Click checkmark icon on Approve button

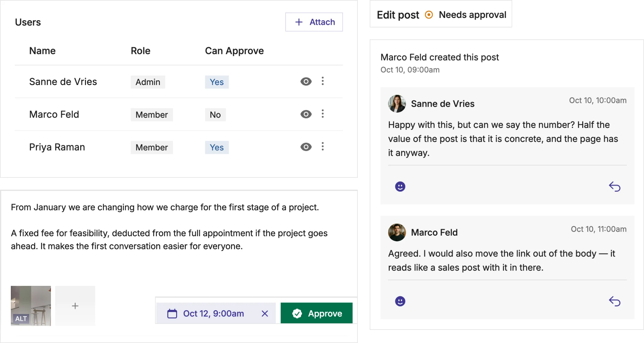[x=297, y=313]
